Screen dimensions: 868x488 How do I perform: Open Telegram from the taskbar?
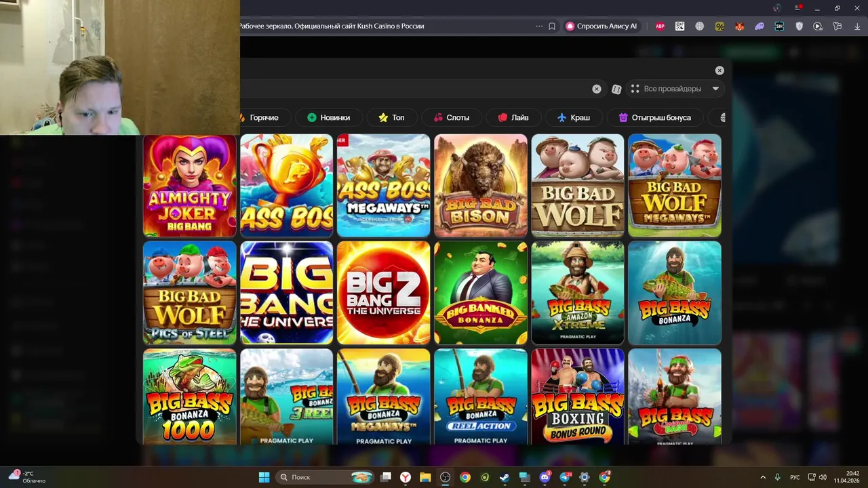coord(565,477)
